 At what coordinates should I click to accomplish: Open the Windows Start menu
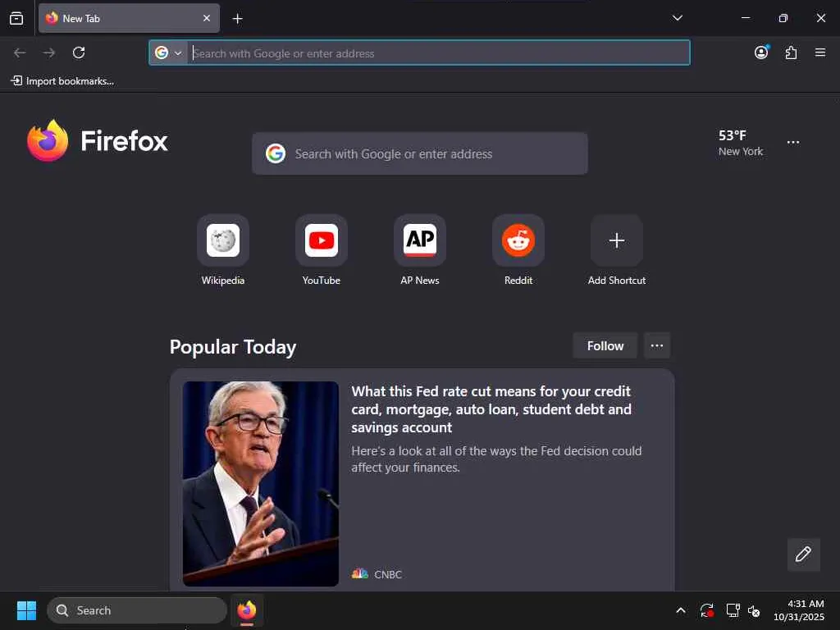coord(26,610)
